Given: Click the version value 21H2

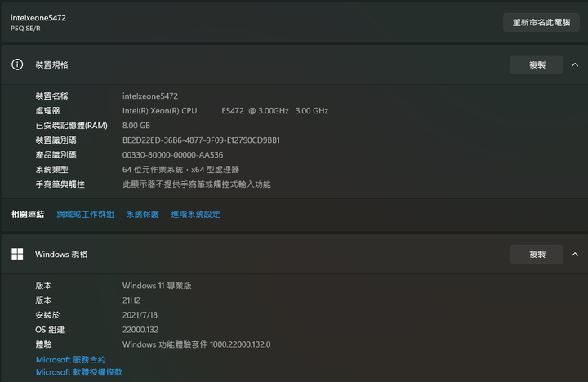Looking at the screenshot, I should point(131,300).
